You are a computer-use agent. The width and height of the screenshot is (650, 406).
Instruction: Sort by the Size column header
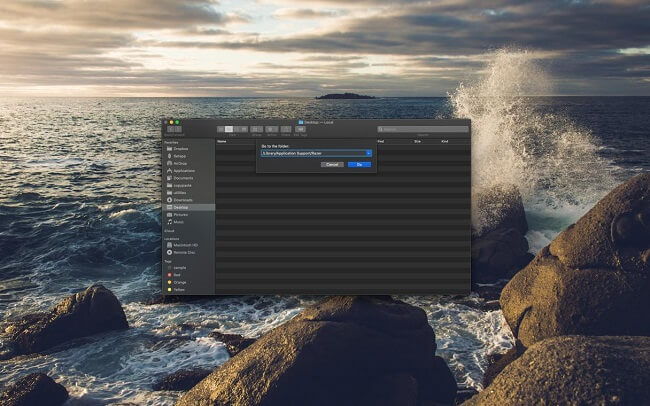(x=417, y=141)
